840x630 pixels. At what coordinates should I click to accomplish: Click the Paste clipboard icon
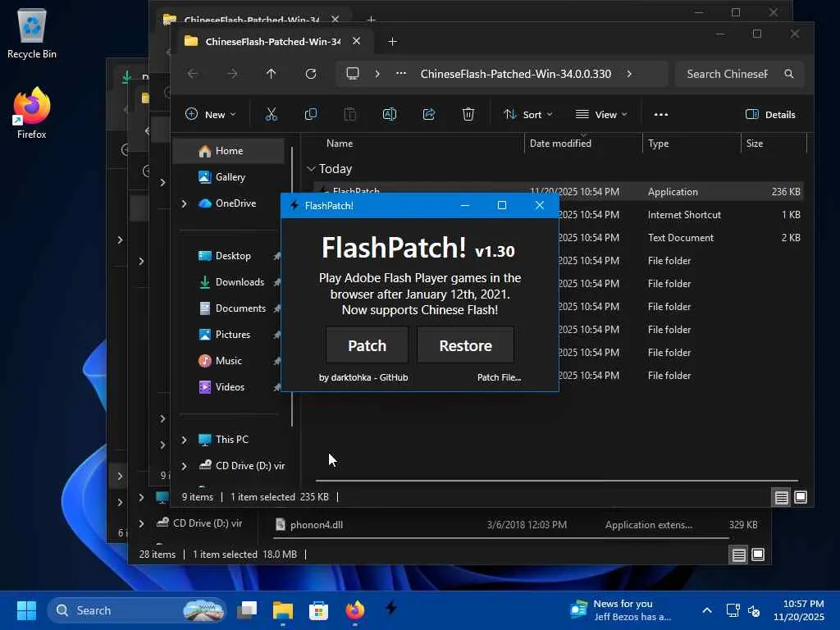(349, 114)
